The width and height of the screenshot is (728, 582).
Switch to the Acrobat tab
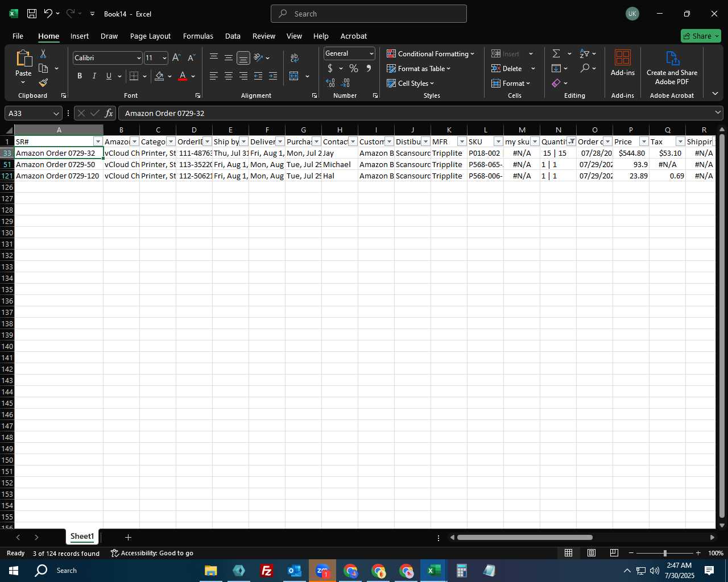354,36
